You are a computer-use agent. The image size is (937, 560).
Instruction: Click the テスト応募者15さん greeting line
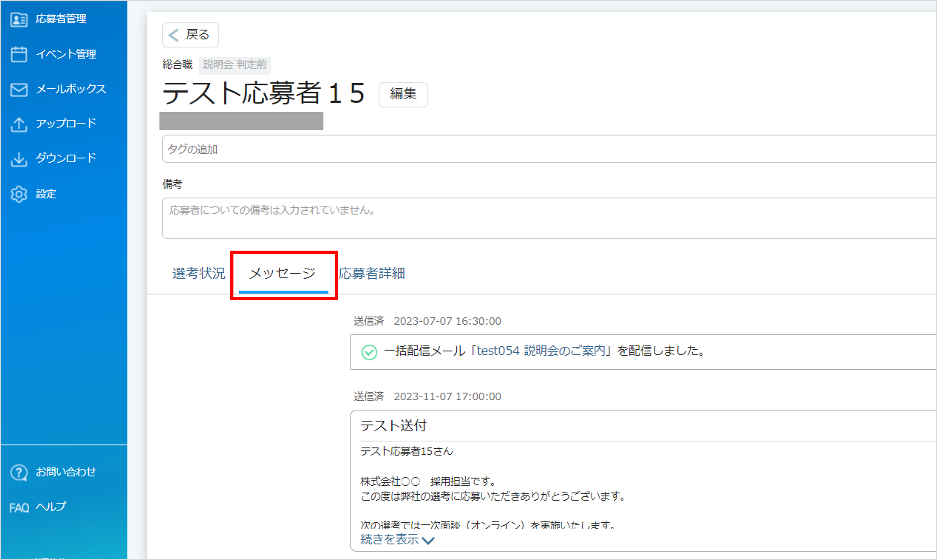(x=407, y=451)
